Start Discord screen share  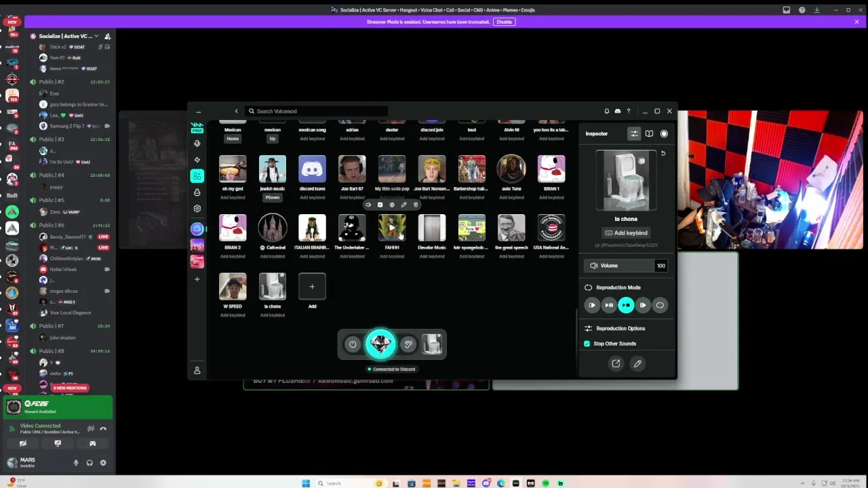58,444
